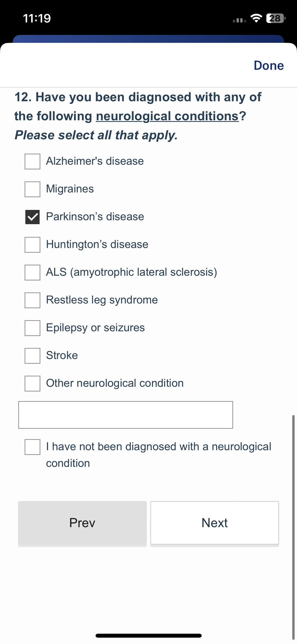297x644 pixels.
Task: Go back with the Prev button
Action: (82, 524)
